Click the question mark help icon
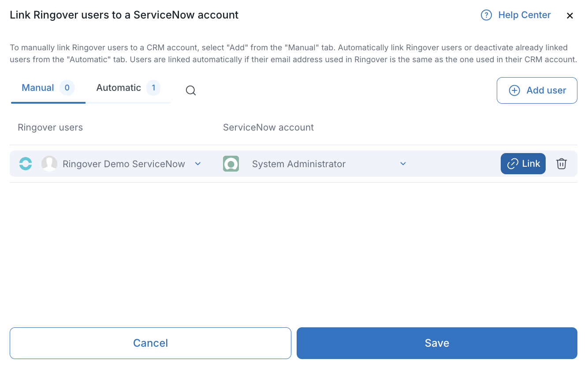The width and height of the screenshot is (588, 367). [486, 15]
